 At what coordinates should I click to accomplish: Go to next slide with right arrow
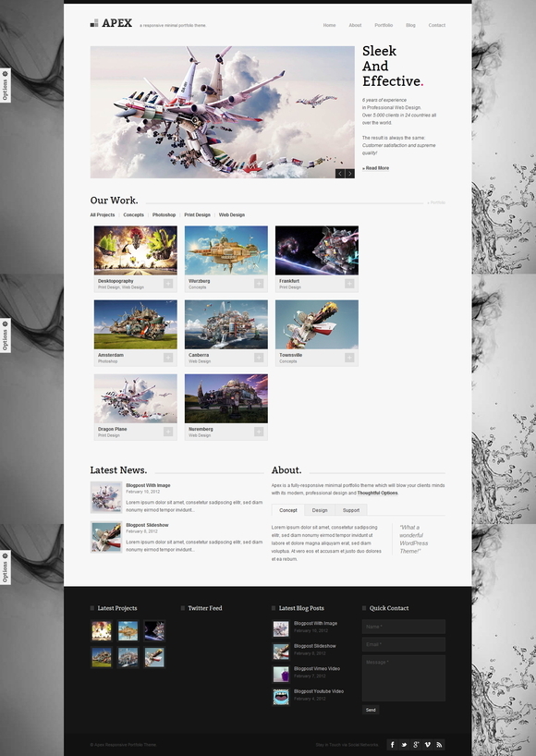pos(349,174)
